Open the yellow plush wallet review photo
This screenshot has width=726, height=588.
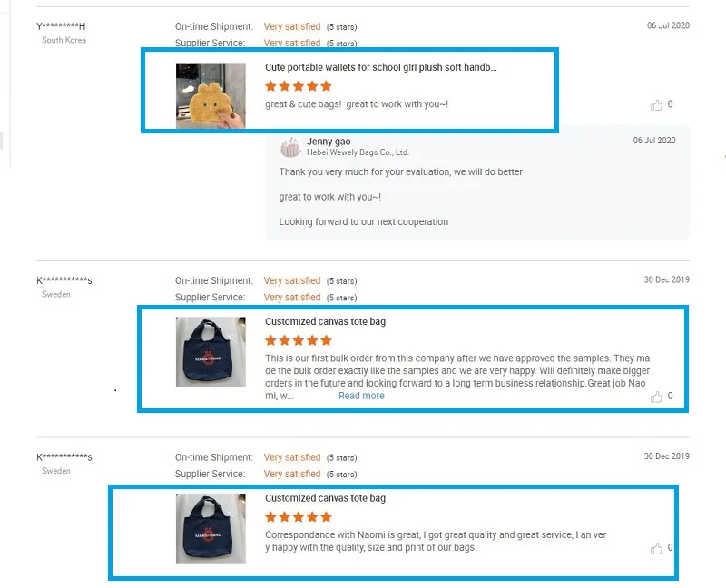(211, 95)
